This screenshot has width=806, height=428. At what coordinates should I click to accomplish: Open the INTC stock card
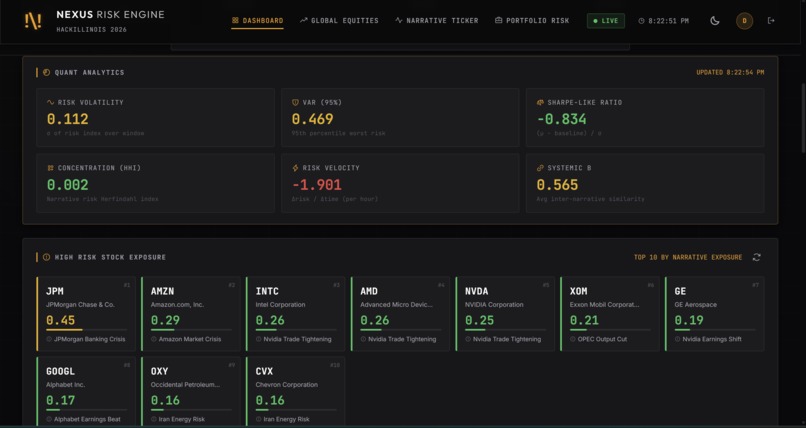click(x=296, y=314)
